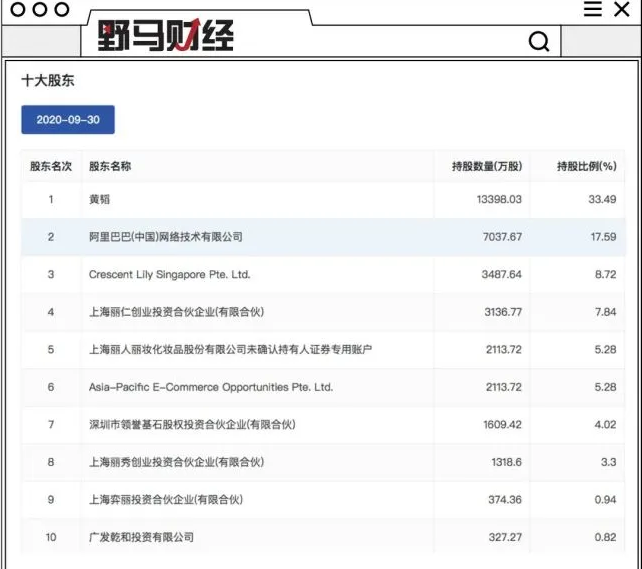642x569 pixels.
Task: Select 深圳市领誉基石股权投资合伙企业(有限合伙)
Action: click(192, 424)
